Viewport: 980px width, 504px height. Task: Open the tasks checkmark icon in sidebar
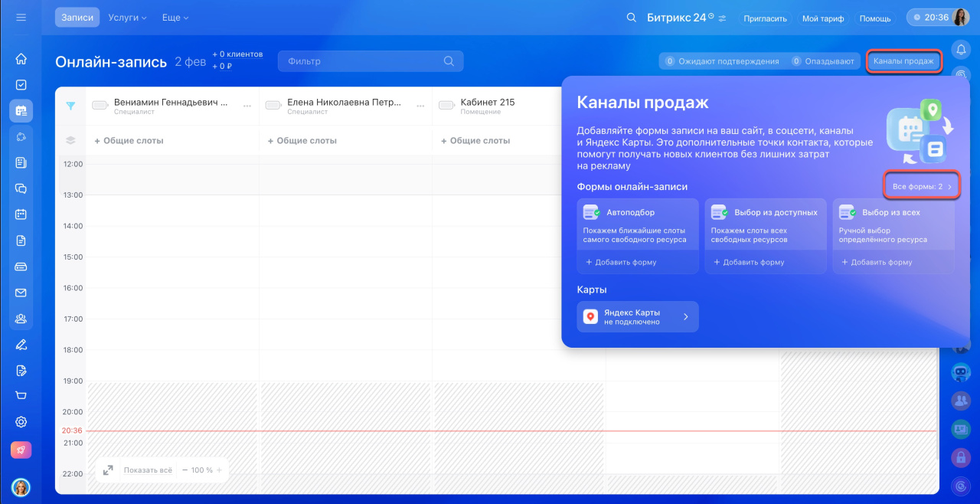21,85
